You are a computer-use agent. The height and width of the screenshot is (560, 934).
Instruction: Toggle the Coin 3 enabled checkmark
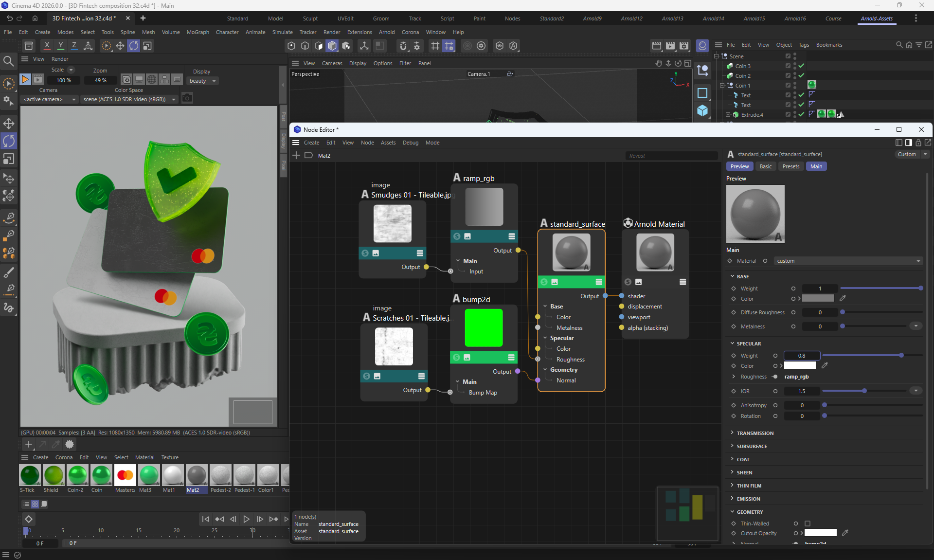tap(801, 66)
